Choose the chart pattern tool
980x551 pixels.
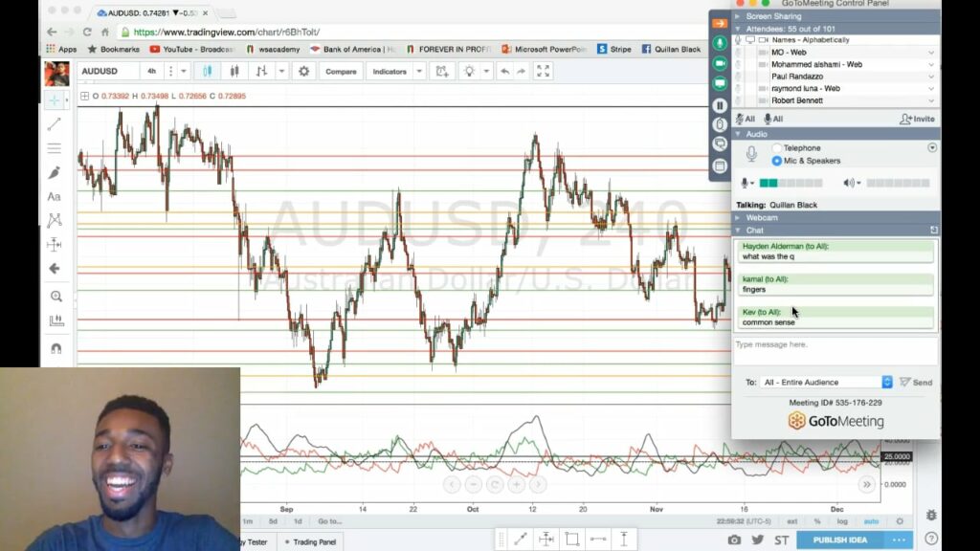[55, 220]
